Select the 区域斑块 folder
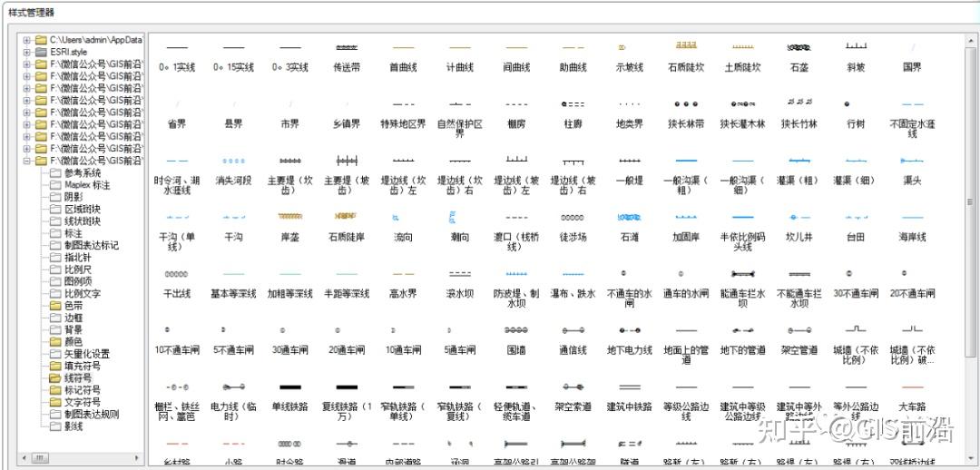This screenshot has width=980, height=470. tap(82, 210)
